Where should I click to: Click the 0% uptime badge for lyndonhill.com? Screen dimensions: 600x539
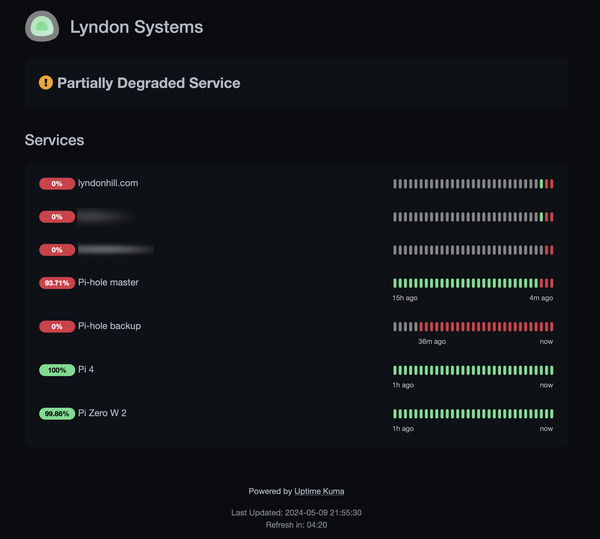57,184
